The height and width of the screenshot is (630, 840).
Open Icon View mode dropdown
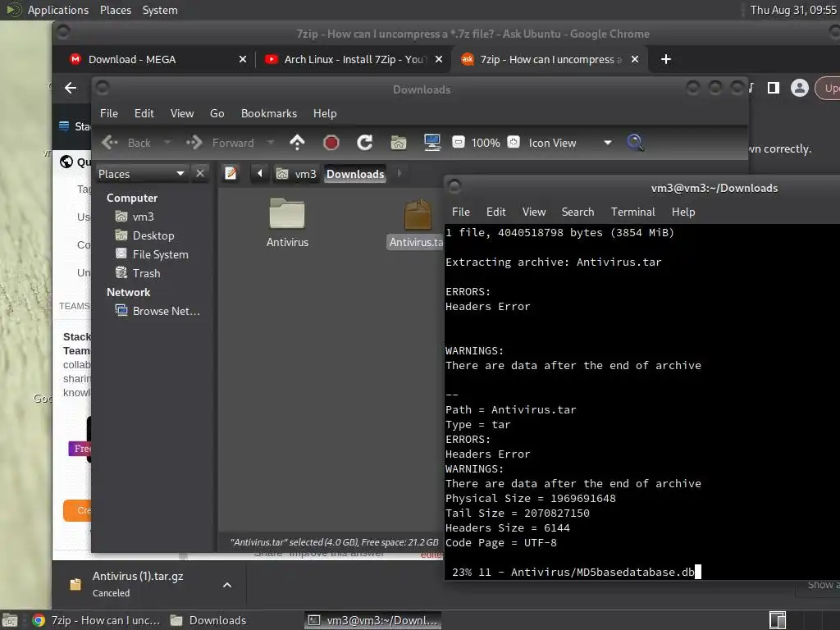click(570, 143)
